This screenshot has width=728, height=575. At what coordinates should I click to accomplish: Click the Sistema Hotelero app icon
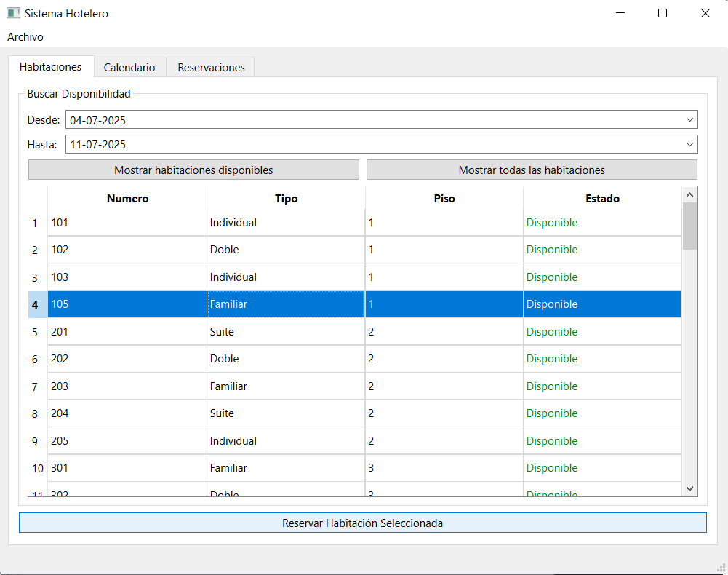(x=13, y=13)
